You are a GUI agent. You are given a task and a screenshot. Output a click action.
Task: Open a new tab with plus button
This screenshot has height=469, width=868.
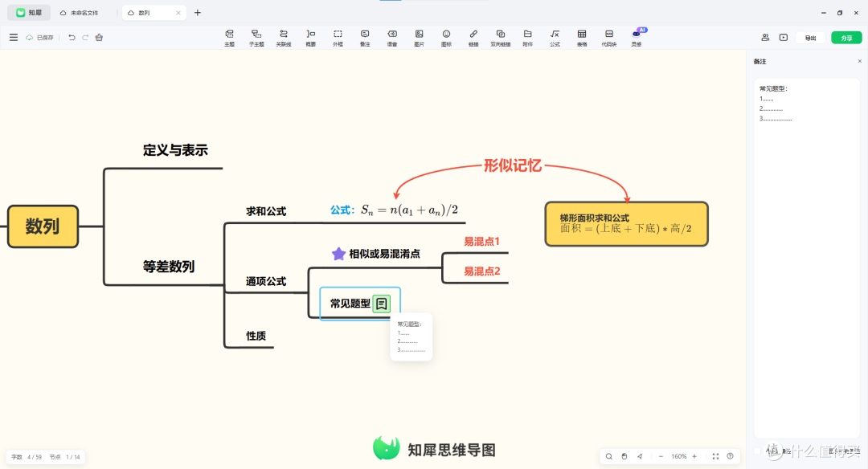pyautogui.click(x=198, y=12)
